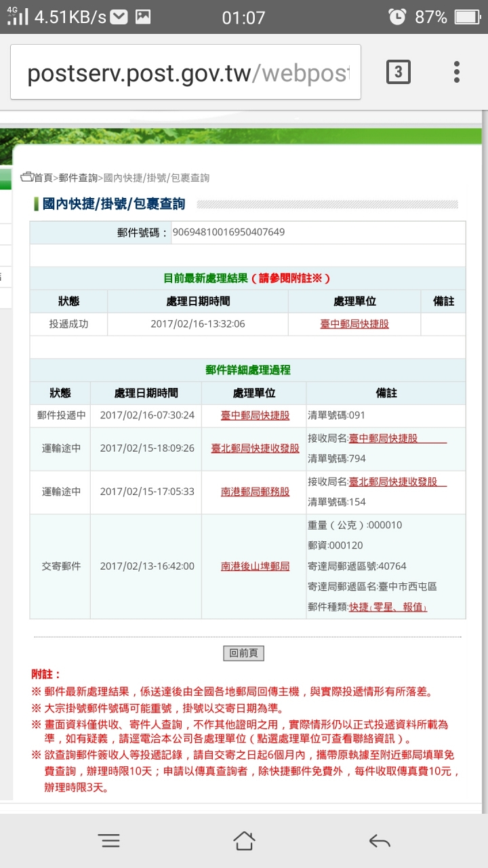The width and height of the screenshot is (488, 868).
Task: Click the 回前頁 button
Action: [x=243, y=653]
